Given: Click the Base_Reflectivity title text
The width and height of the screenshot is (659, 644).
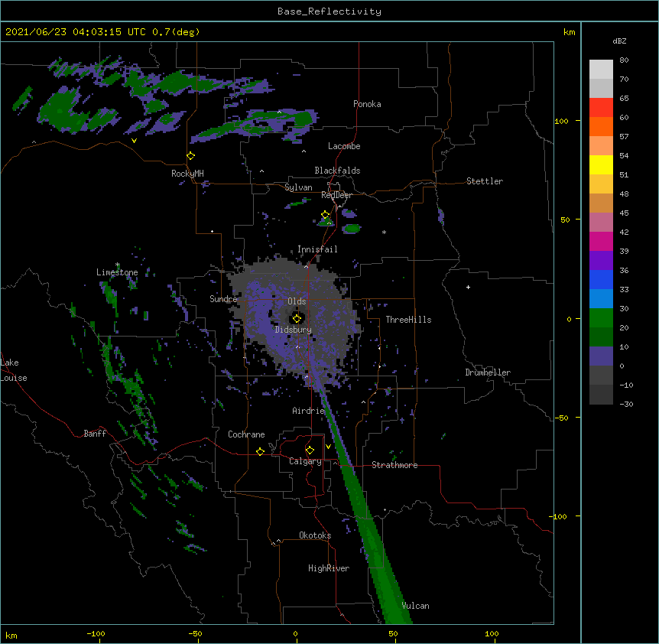Looking at the screenshot, I should tap(329, 11).
